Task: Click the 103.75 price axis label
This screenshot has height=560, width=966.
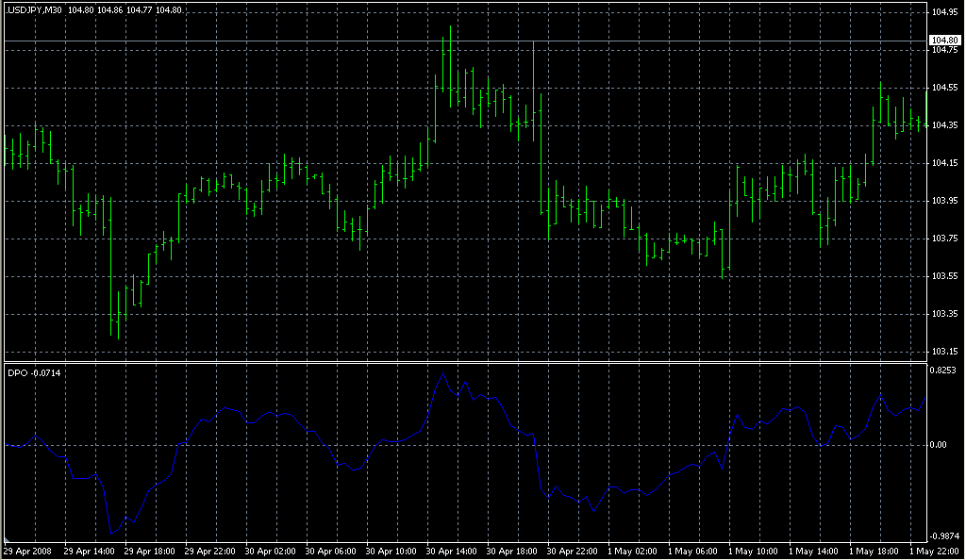Action: click(944, 239)
